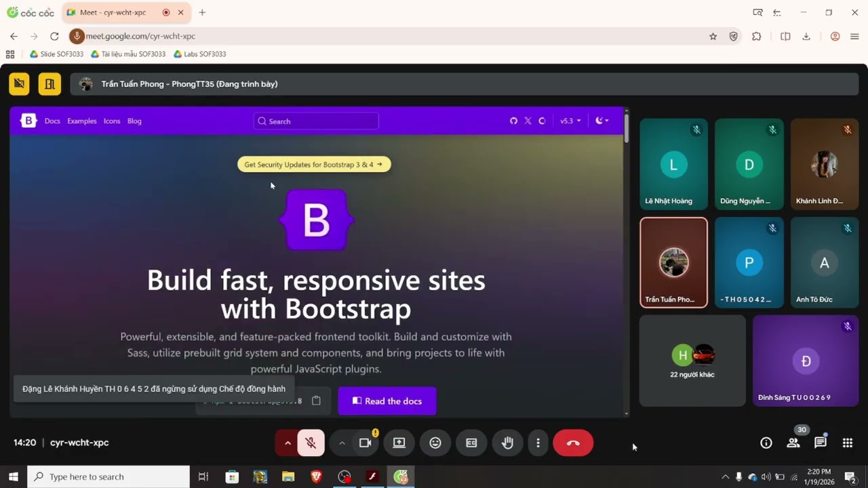
Task: Reload the Meet page
Action: 54,37
